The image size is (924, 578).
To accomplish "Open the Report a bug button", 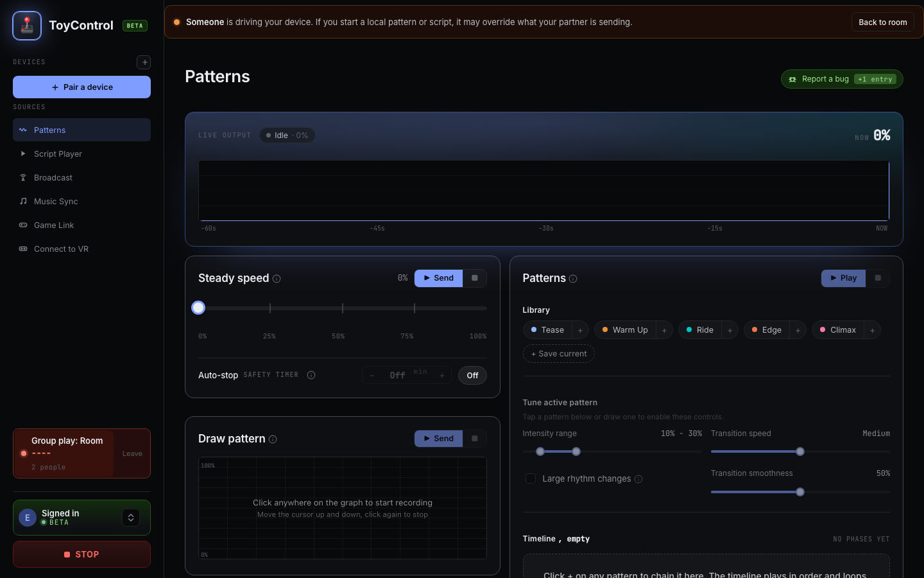I will (x=842, y=79).
